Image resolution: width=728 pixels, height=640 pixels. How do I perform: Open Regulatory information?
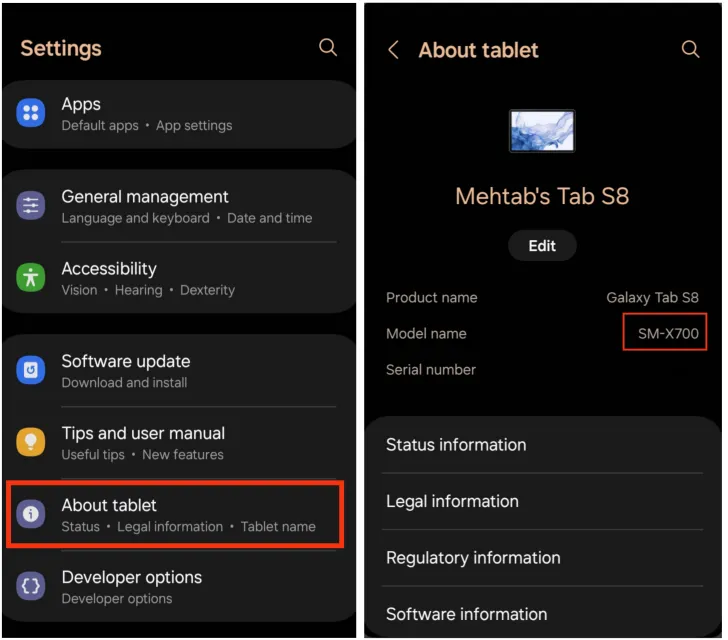pos(542,558)
